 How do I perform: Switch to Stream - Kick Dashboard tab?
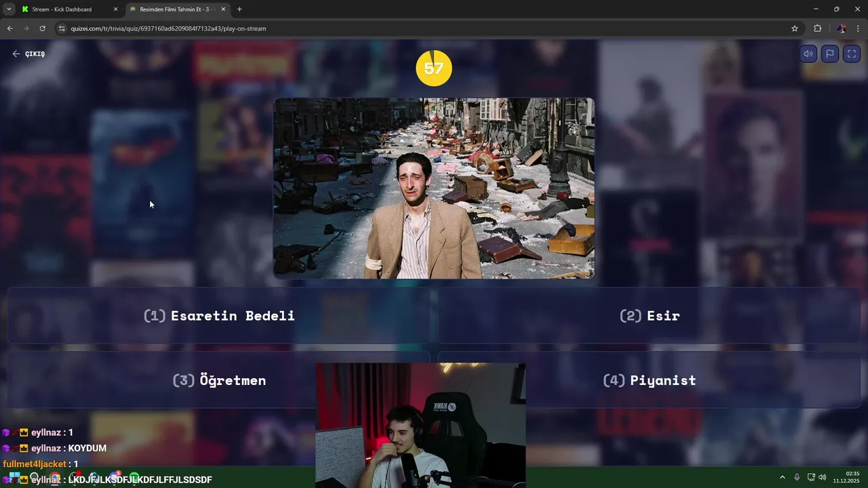62,9
